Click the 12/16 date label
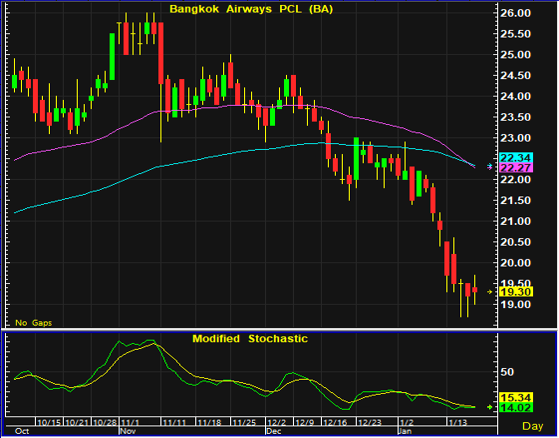The height and width of the screenshot is (438, 559). click(x=335, y=423)
